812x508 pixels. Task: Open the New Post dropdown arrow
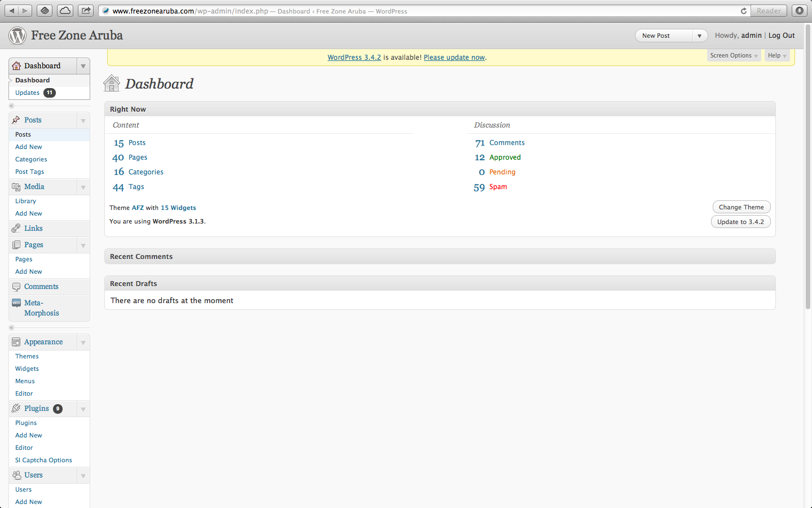(x=699, y=36)
